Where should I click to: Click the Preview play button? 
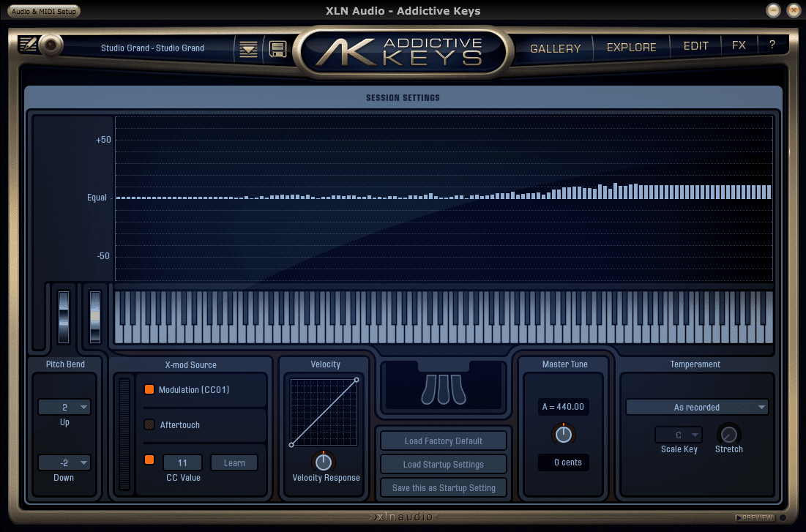coord(755,517)
